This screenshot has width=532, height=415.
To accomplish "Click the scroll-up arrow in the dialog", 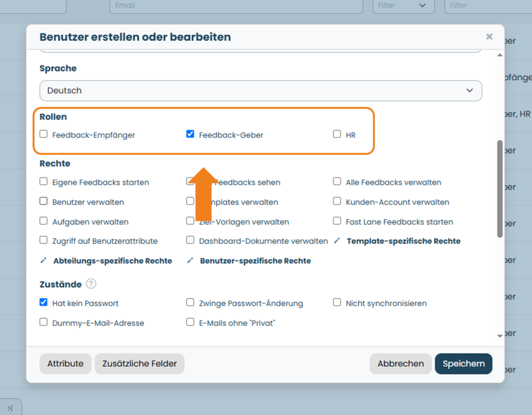I will tap(500, 55).
